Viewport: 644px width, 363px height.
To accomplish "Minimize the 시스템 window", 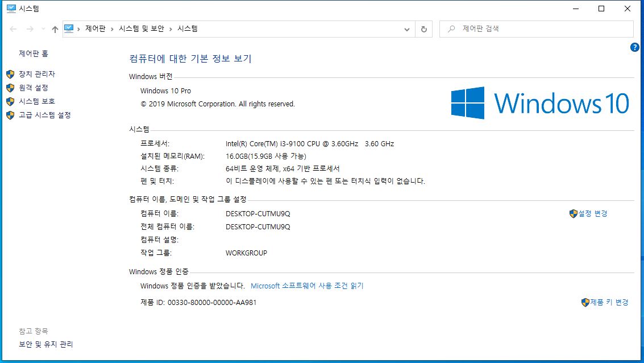I will [576, 9].
